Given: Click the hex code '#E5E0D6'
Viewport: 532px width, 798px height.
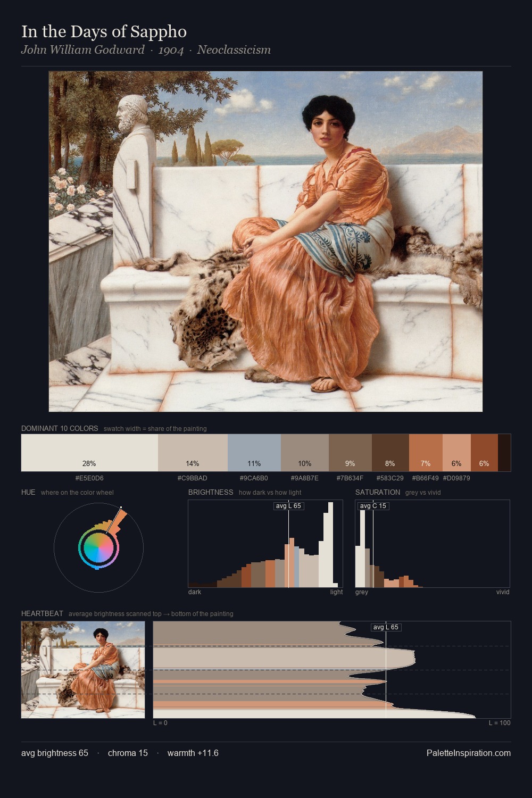Looking at the screenshot, I should coord(89,478).
